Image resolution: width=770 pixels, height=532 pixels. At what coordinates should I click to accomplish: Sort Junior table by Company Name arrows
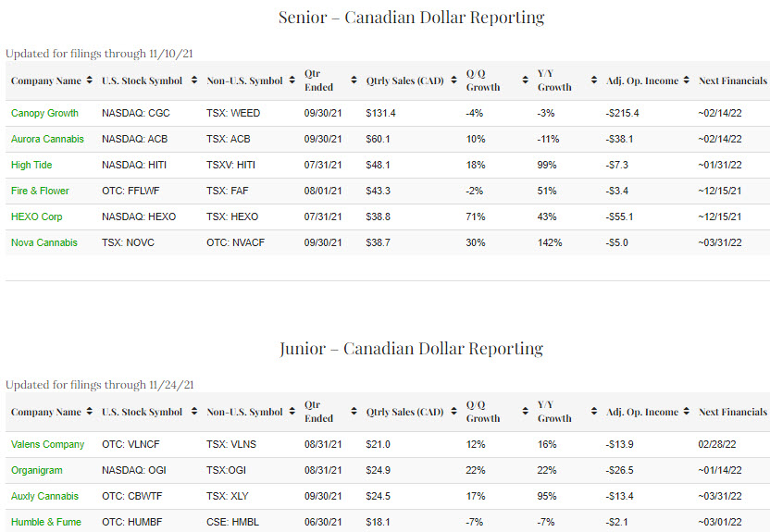[x=88, y=412]
